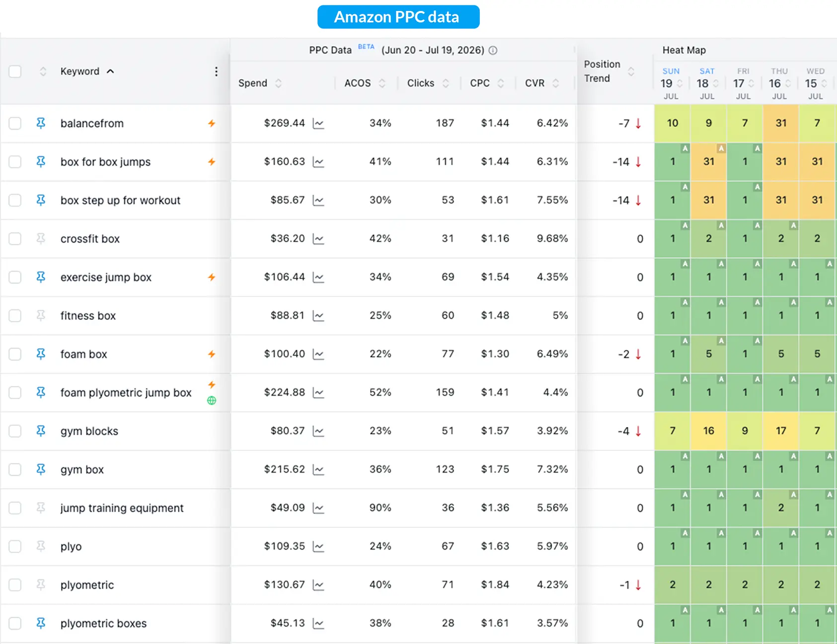Open spend chart for plyometric boxes

click(x=318, y=623)
